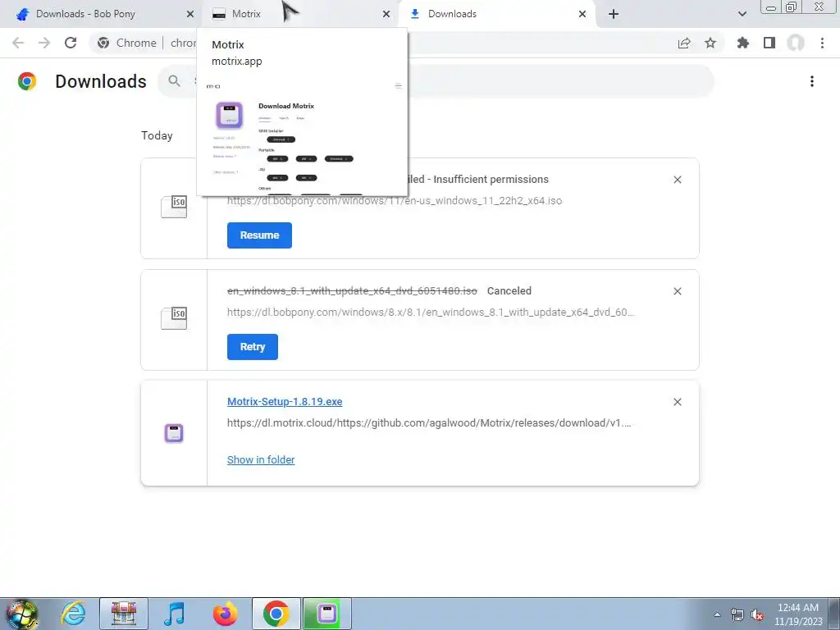Open the Windows Start orb

[x=22, y=614]
